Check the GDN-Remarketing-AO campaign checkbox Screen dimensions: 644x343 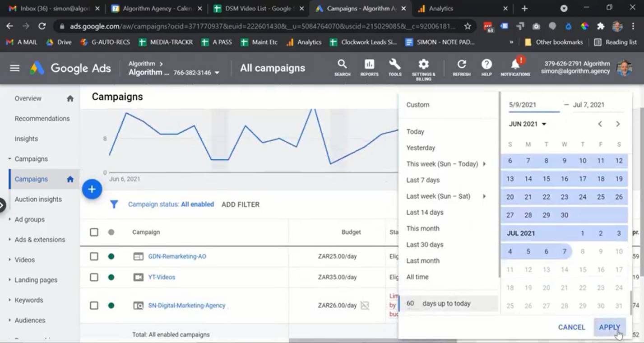pyautogui.click(x=94, y=256)
